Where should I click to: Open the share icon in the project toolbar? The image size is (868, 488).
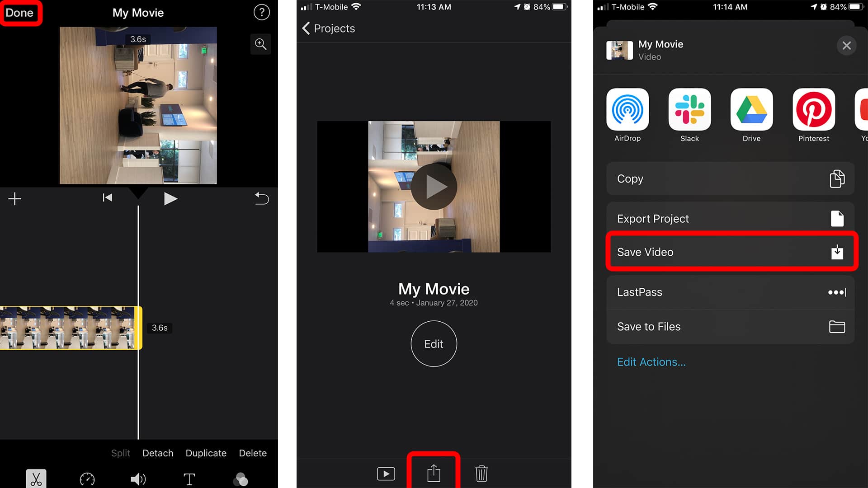click(434, 473)
